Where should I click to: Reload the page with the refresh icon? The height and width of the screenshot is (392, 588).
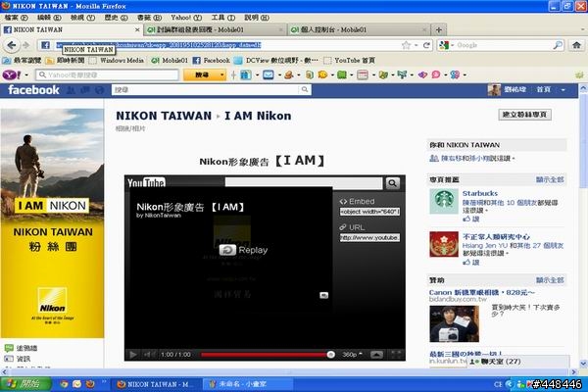426,45
